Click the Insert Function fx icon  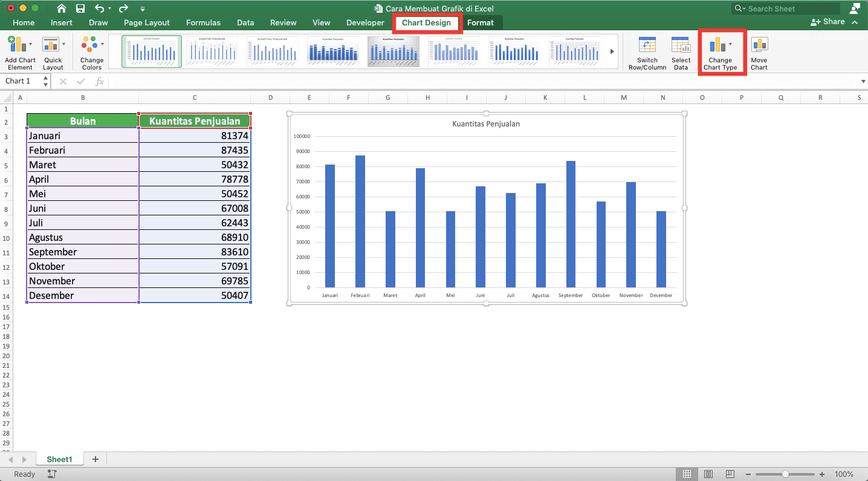click(x=100, y=81)
